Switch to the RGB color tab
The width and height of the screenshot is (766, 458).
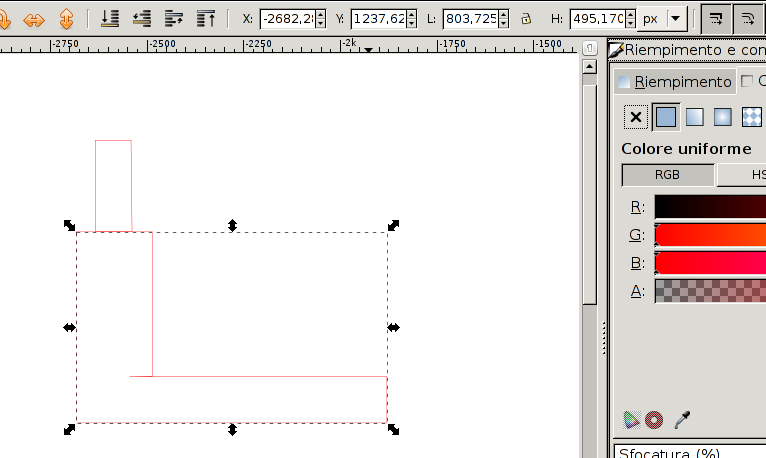(667, 175)
